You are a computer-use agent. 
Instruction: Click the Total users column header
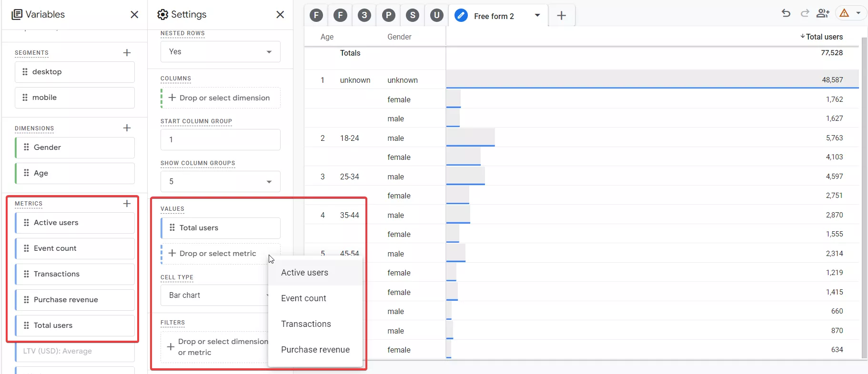[x=824, y=37]
